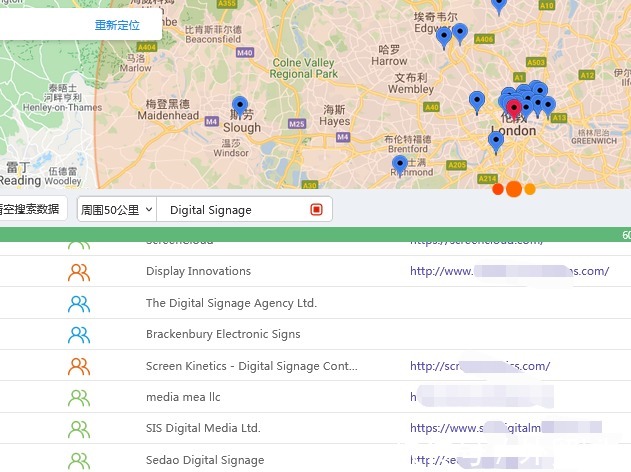Image resolution: width=631 pixels, height=472 pixels.
Task: Open the Screen Kinetics website link
Action: tap(480, 366)
